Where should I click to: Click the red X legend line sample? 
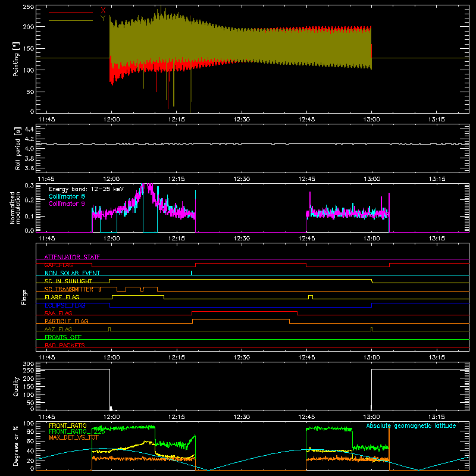tap(71, 12)
